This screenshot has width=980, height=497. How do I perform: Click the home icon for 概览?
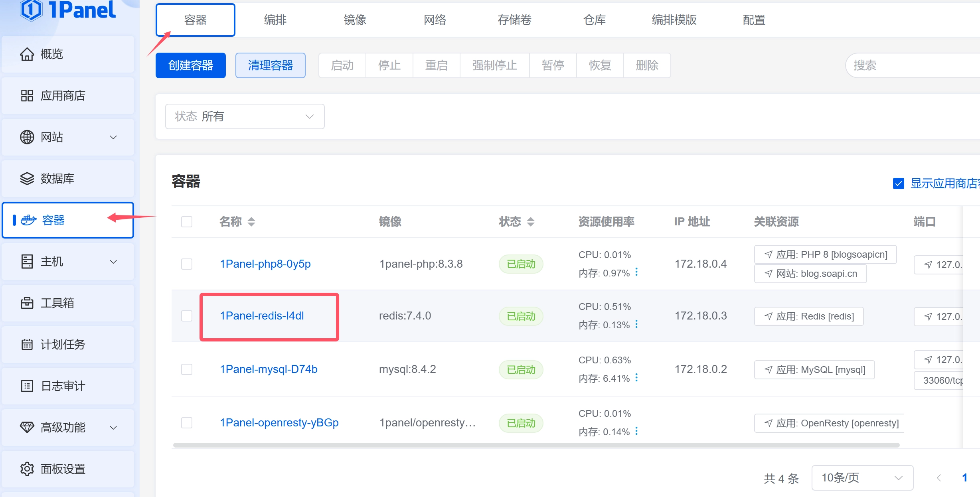[x=27, y=54]
